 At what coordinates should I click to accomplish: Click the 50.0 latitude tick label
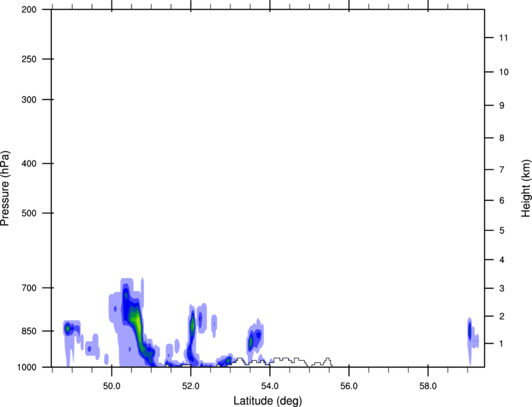pos(111,386)
